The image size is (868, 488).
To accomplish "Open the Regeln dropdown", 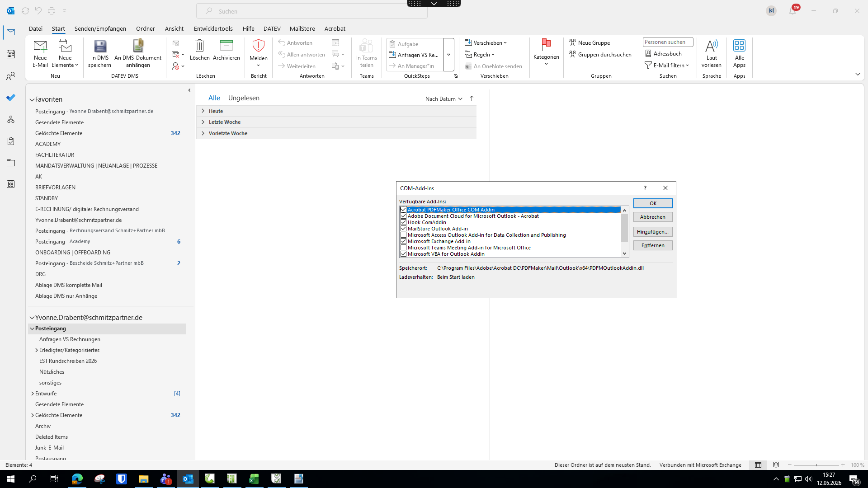I will [480, 54].
